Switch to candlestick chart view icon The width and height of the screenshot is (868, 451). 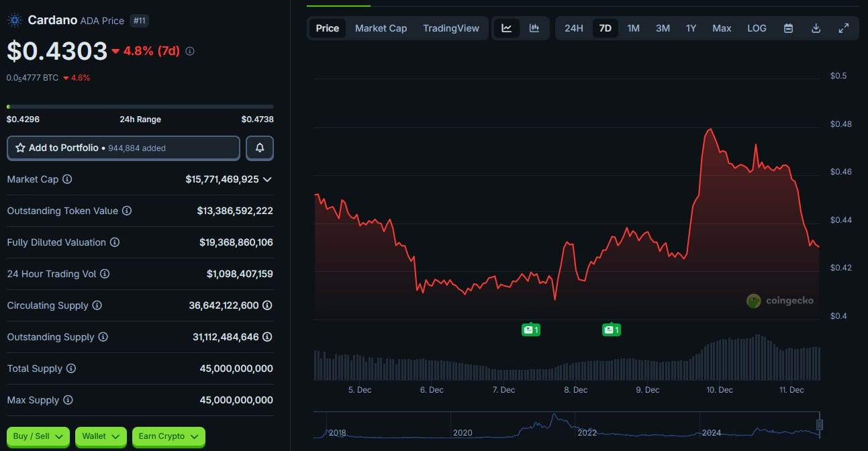pyautogui.click(x=534, y=28)
